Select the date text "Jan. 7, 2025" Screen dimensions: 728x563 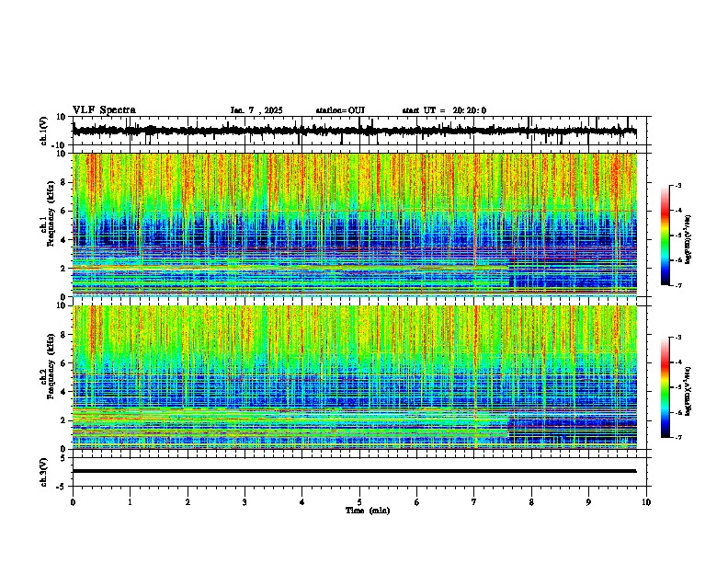(256, 110)
